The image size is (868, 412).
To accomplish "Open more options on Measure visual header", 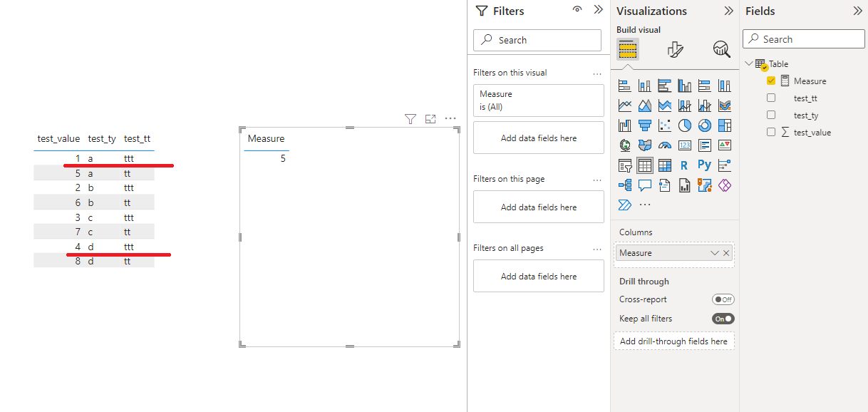I will pos(450,118).
